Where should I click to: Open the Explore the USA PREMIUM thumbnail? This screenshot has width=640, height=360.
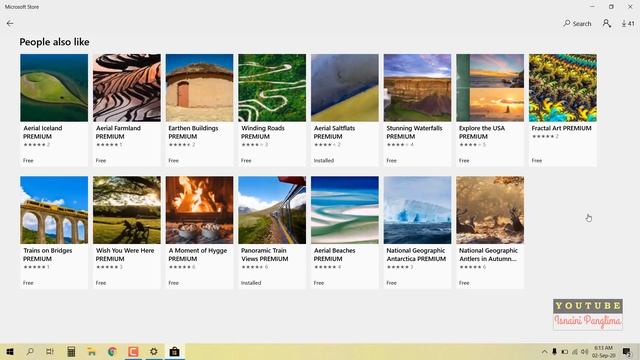click(x=490, y=88)
